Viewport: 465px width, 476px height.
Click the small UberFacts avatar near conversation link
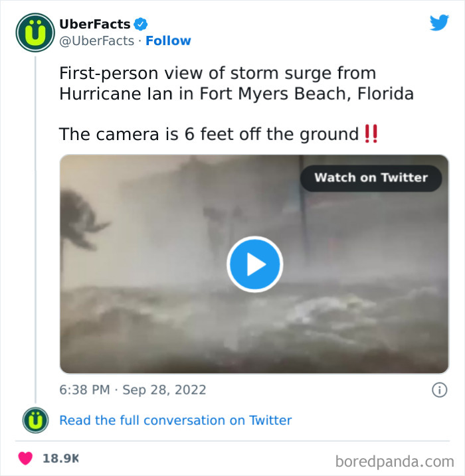[35, 420]
